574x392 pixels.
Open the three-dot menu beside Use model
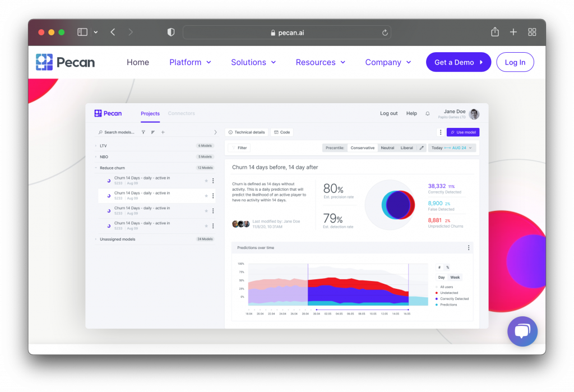pos(441,132)
